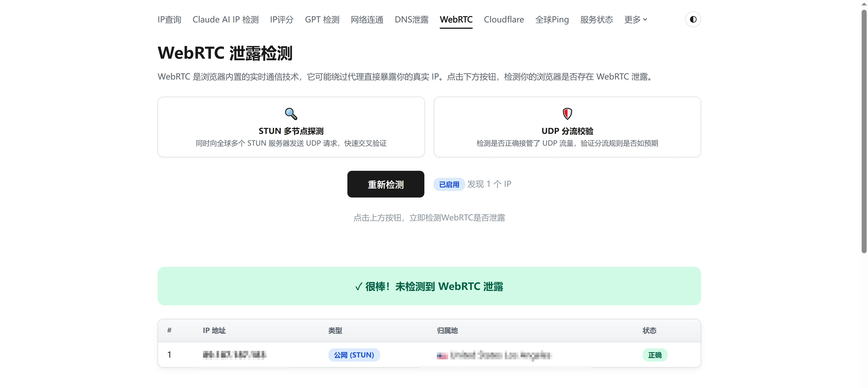Click the US flag icon in row 1
The image size is (868, 388).
click(442, 355)
